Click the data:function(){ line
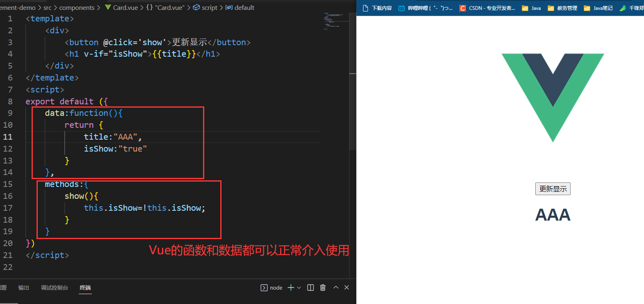644x304 pixels. coord(84,113)
